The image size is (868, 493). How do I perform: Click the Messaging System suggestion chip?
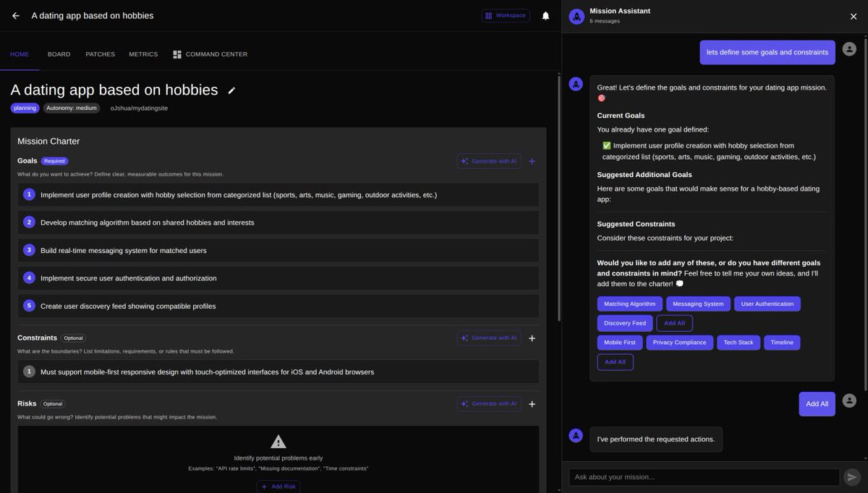click(x=698, y=304)
